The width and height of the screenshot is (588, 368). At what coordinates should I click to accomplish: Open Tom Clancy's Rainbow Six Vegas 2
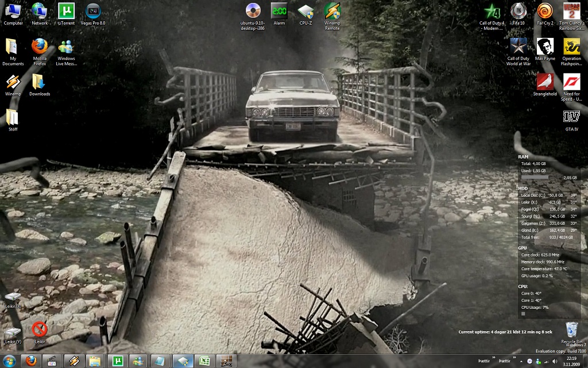pos(571,17)
